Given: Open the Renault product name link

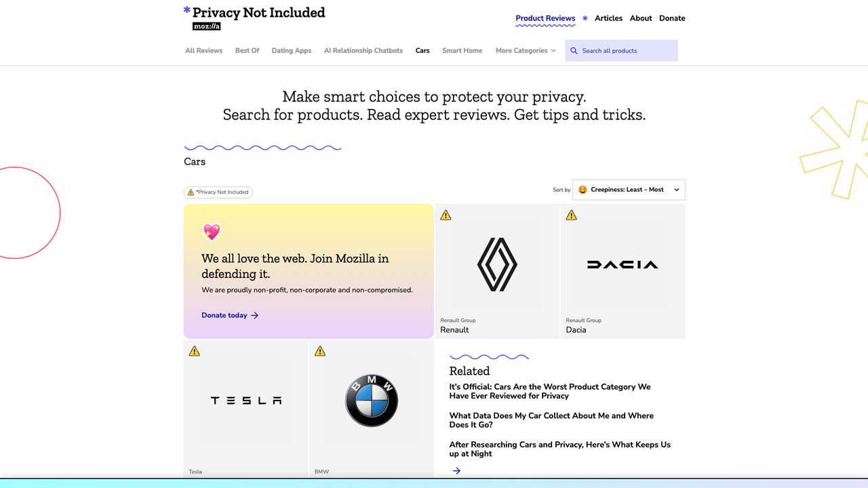Looking at the screenshot, I should click(x=454, y=330).
